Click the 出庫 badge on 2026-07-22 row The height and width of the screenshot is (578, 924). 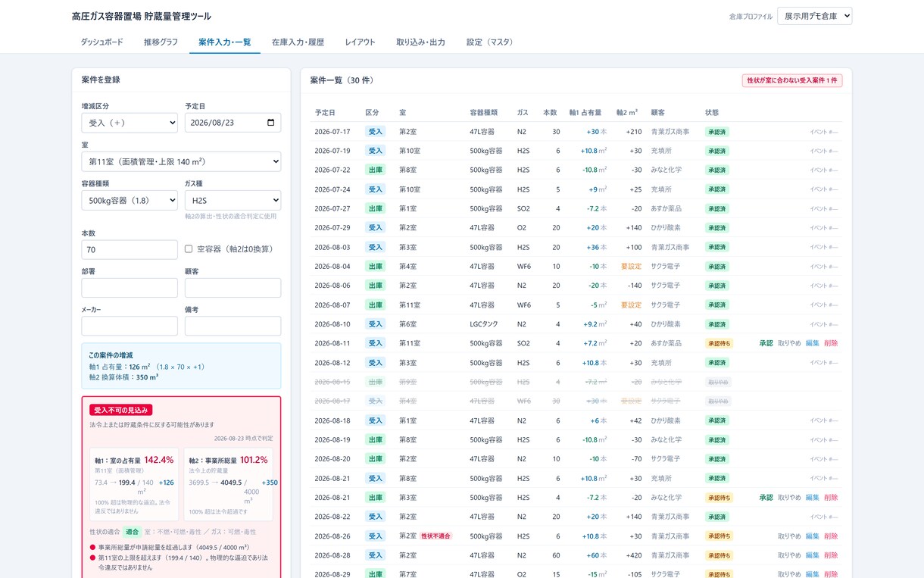376,170
